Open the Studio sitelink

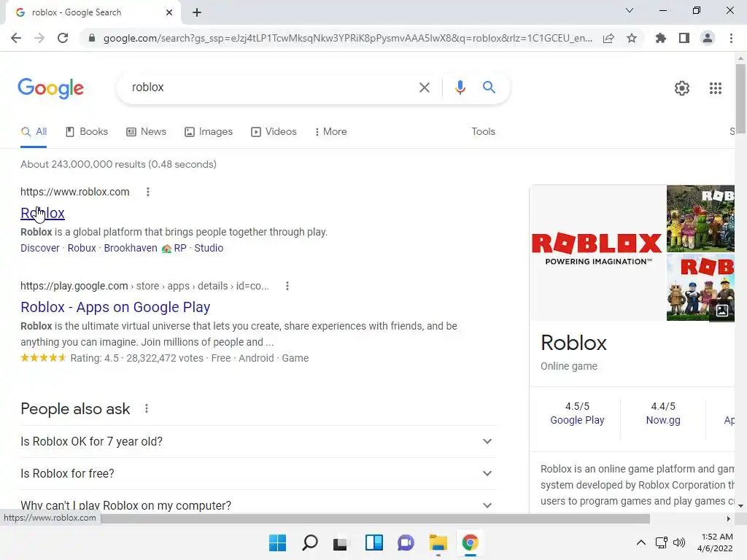click(209, 248)
